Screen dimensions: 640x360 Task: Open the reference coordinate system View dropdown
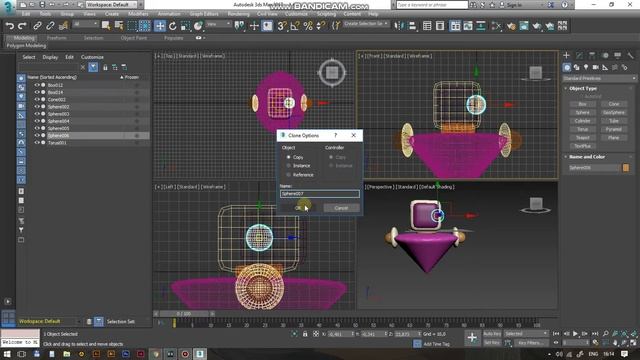click(x=218, y=24)
